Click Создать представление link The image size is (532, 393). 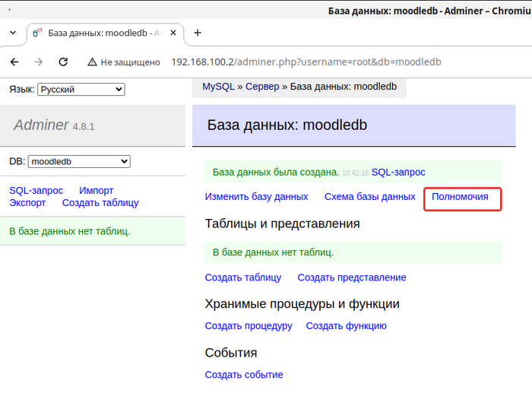[x=352, y=277]
